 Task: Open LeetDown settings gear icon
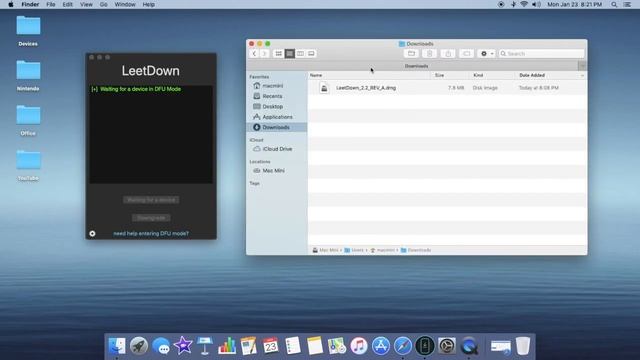click(x=92, y=233)
